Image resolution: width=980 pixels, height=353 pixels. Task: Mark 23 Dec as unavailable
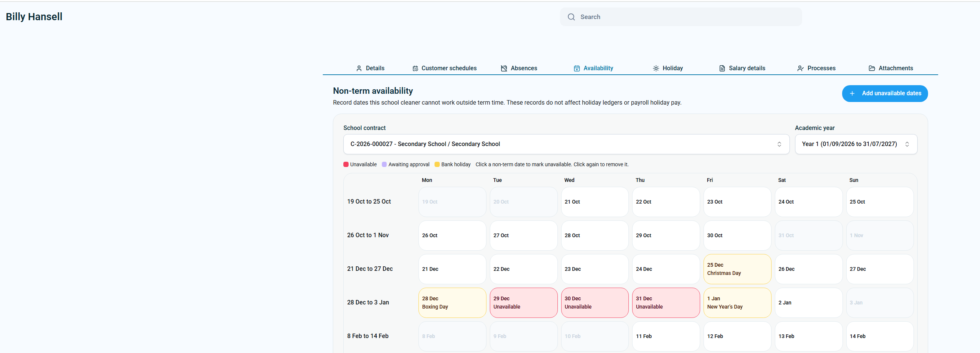[595, 269]
